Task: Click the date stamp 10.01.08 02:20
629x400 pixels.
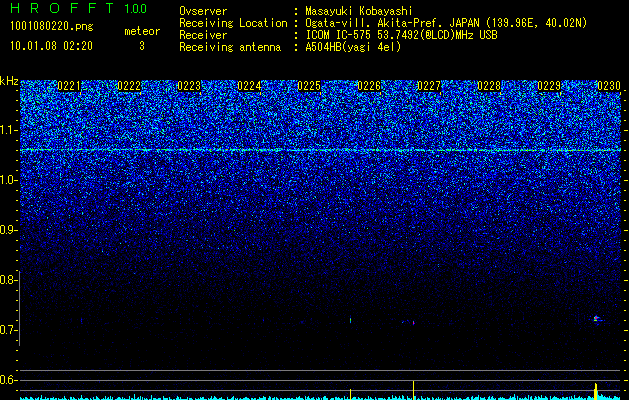Action: coord(51,46)
